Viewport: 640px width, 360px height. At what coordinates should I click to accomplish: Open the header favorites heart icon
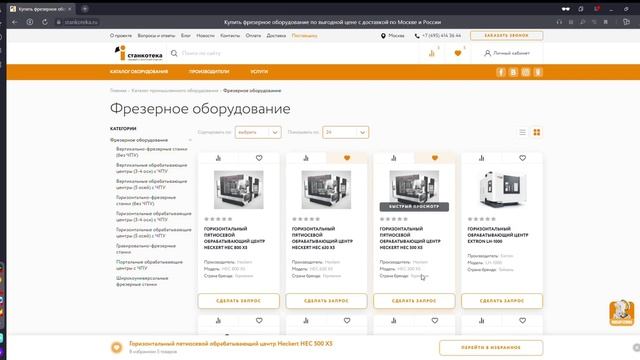tap(458, 53)
